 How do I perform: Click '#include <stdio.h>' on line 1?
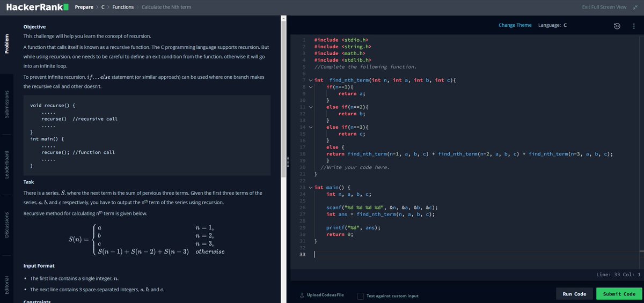(341, 40)
